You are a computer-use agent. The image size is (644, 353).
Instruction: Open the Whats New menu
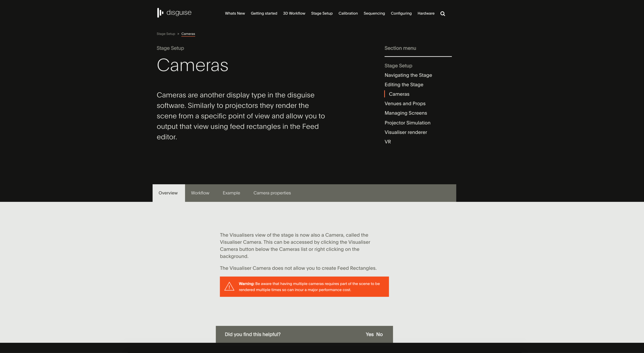235,14
